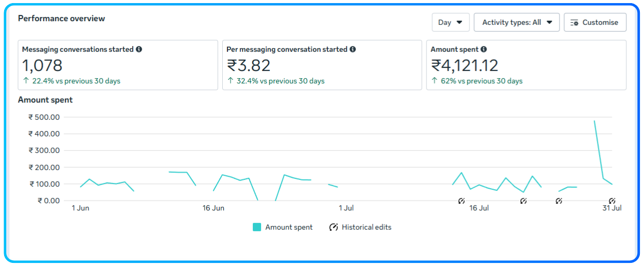Click the historical edit marker at 31 Jul
Viewport: 644px width, 266px height.
(612, 201)
